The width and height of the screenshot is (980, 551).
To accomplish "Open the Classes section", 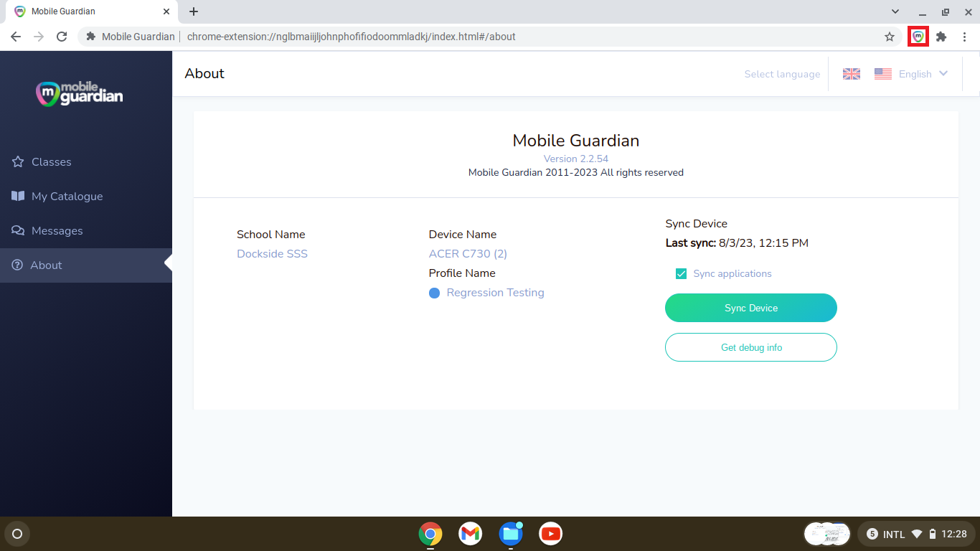I will click(86, 162).
